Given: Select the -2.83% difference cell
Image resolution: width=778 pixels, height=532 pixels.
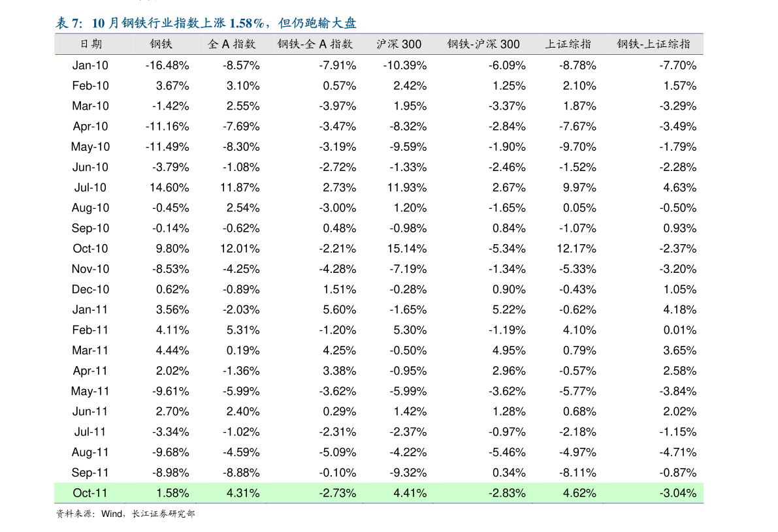Looking at the screenshot, I should pyautogui.click(x=507, y=493).
